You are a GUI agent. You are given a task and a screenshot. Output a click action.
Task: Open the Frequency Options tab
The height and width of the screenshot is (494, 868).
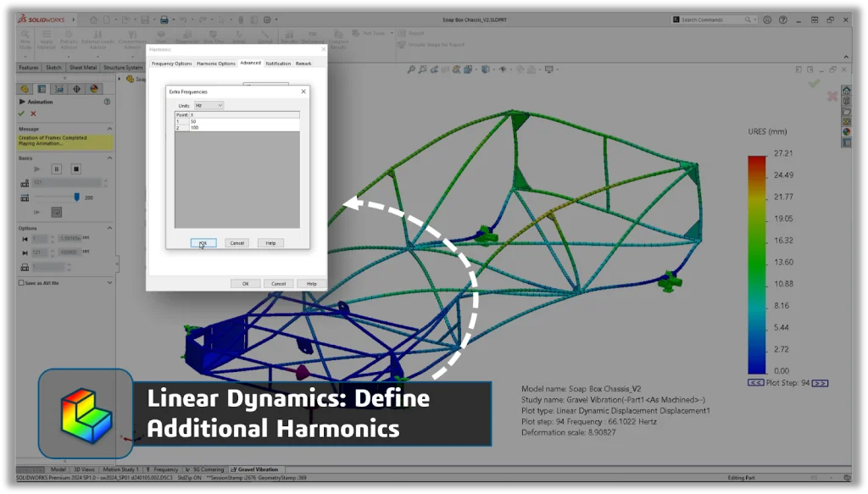(171, 64)
